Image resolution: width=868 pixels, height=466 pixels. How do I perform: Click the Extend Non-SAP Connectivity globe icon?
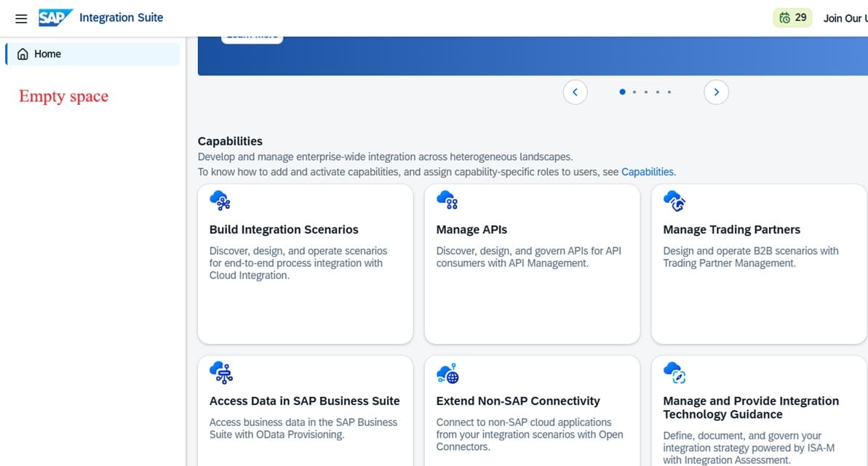(x=447, y=372)
